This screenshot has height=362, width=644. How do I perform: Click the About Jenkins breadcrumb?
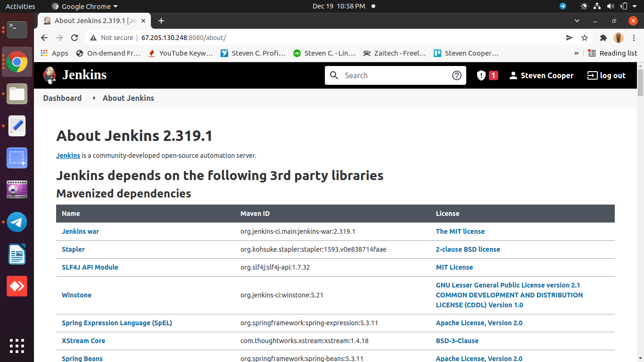coord(128,98)
